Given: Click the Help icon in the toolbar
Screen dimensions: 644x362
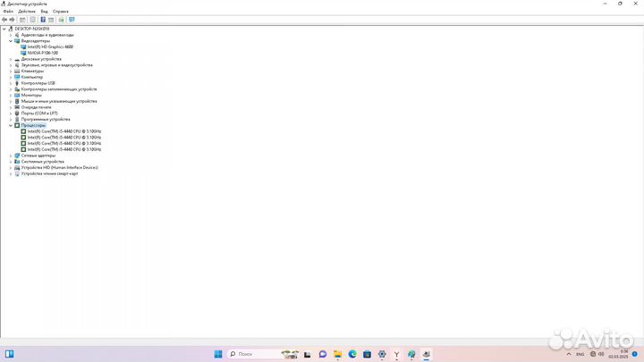Looking at the screenshot, I should tap(42, 19).
